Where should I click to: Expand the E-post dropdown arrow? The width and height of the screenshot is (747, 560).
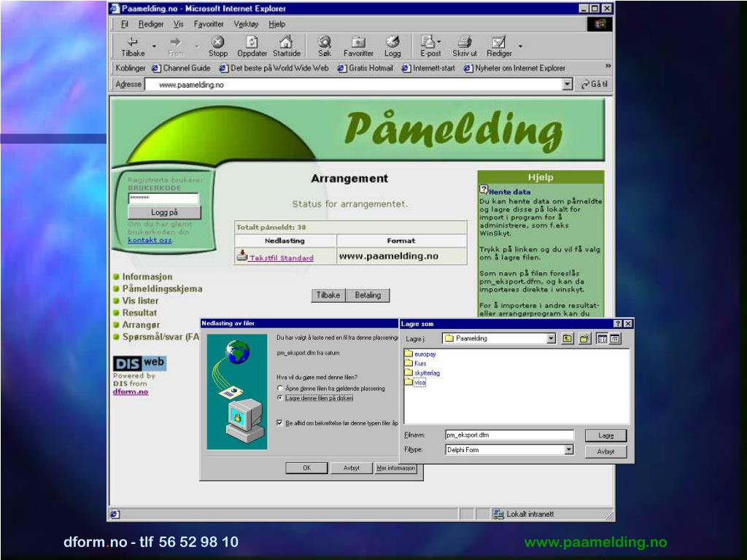438,42
